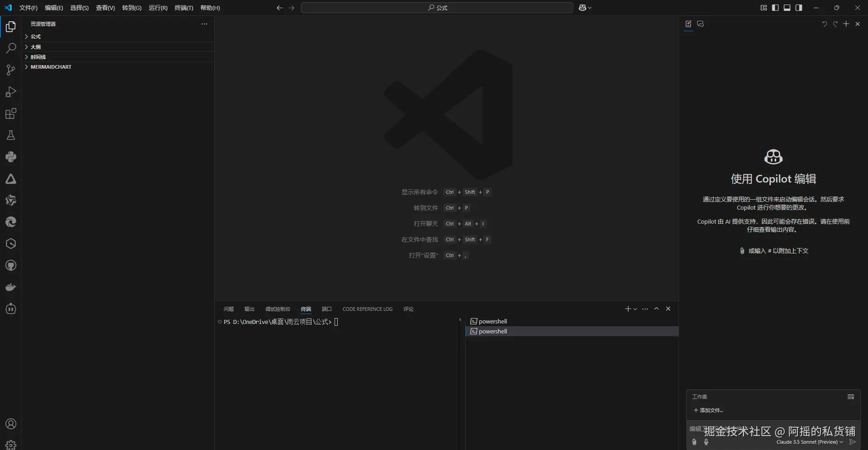Viewport: 868px width, 450px height.
Task: Select the highlighted powershell terminal entry
Action: click(x=572, y=331)
